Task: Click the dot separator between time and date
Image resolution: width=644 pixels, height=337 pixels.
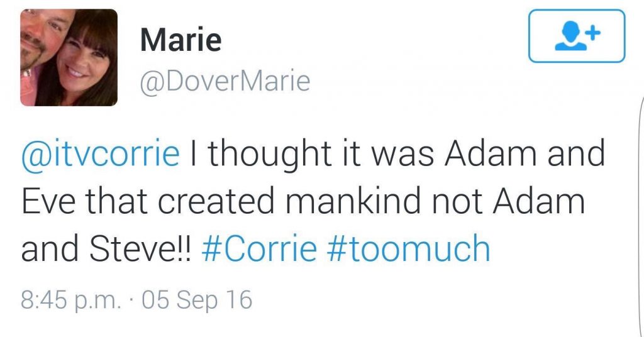Action: pos(131,300)
